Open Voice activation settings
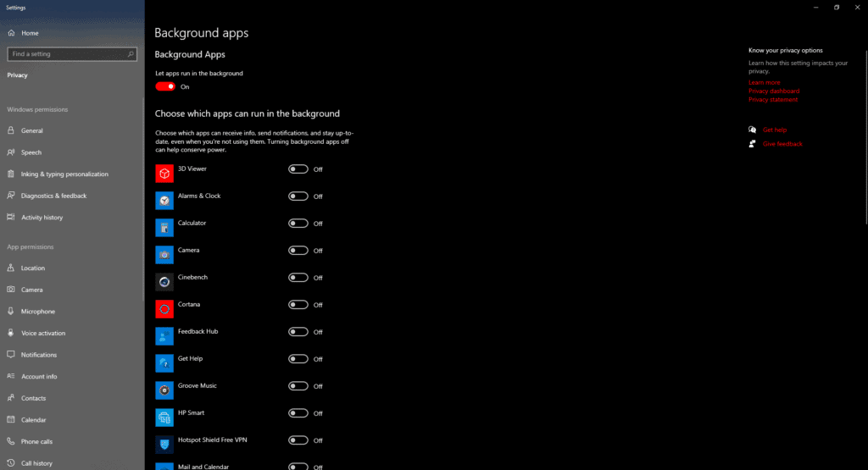This screenshot has width=868, height=470. (x=43, y=333)
